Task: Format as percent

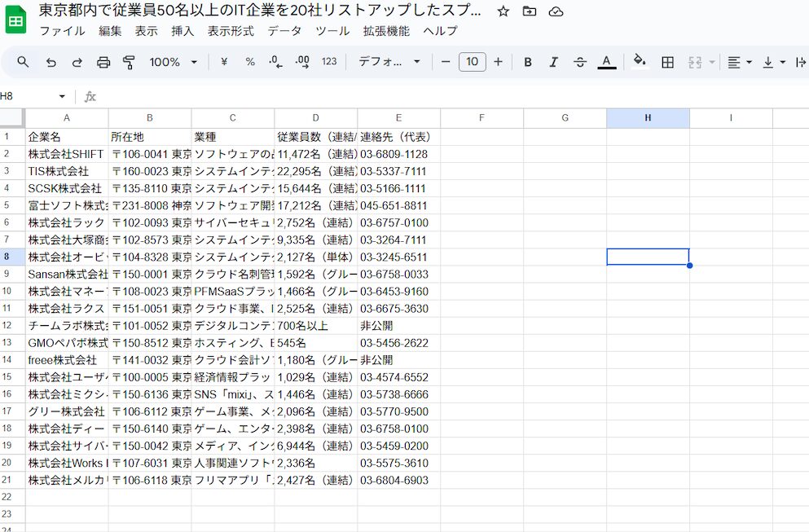Action: tap(250, 62)
